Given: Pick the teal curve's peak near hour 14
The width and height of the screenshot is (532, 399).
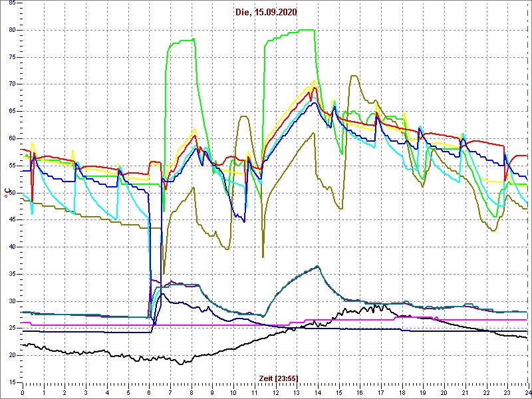Looking at the screenshot, I should tap(318, 267).
